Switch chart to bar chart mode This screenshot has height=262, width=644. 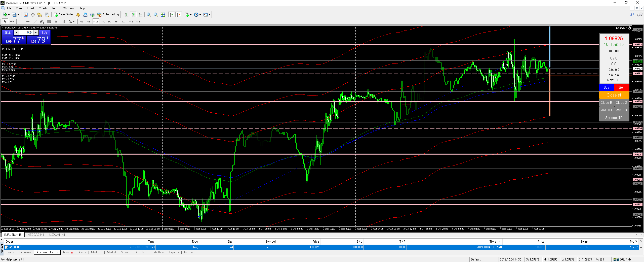tap(126, 15)
